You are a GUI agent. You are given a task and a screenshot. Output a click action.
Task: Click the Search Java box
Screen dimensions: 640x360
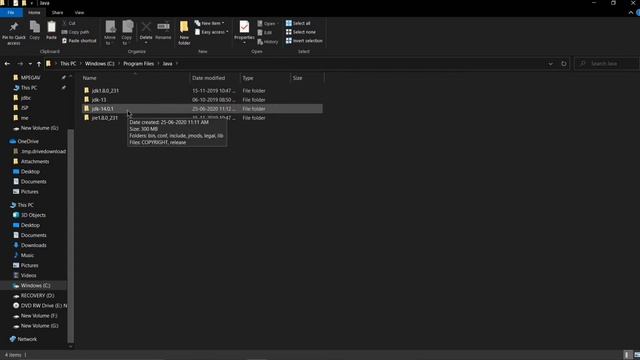pos(607,64)
